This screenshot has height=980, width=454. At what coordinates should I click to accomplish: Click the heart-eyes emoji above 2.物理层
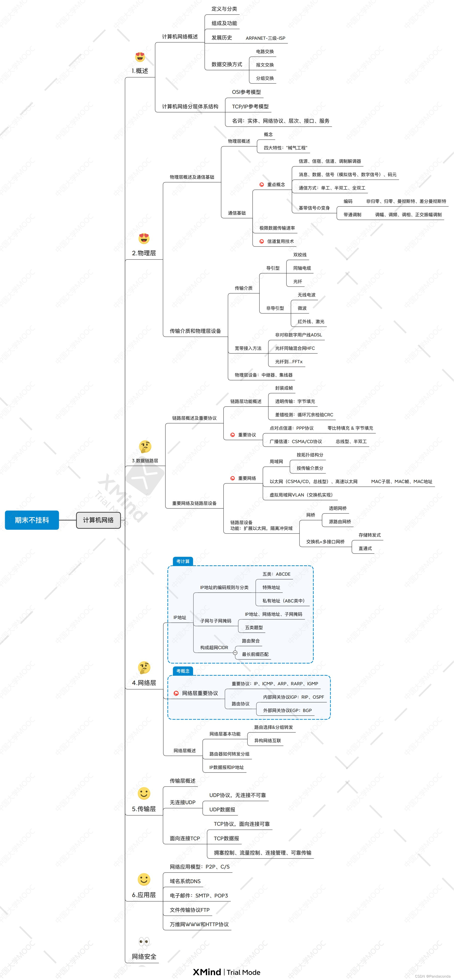[144, 239]
